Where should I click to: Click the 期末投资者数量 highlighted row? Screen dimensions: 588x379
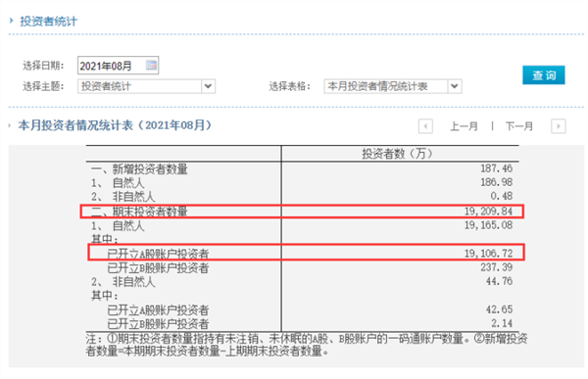click(302, 212)
